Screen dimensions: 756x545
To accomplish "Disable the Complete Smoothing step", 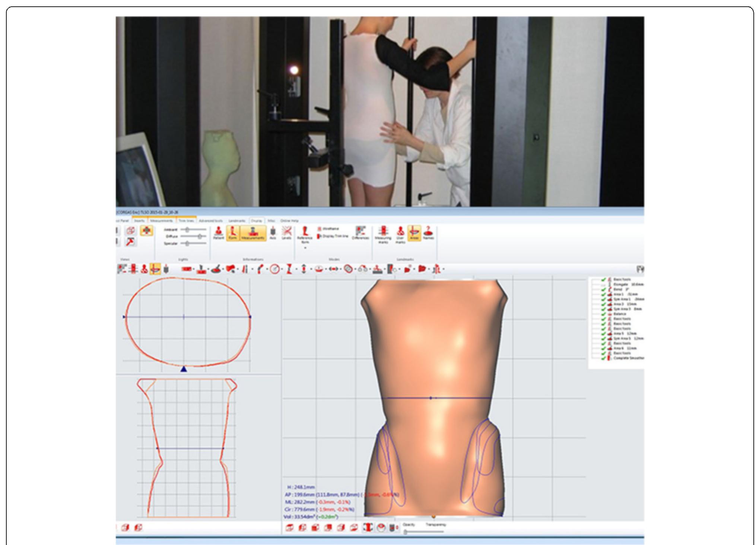I will point(603,358).
